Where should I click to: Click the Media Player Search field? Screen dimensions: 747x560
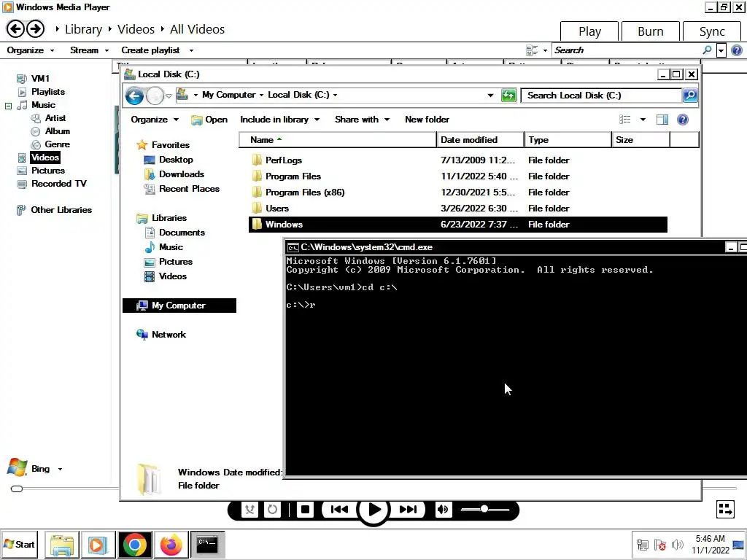(x=627, y=50)
